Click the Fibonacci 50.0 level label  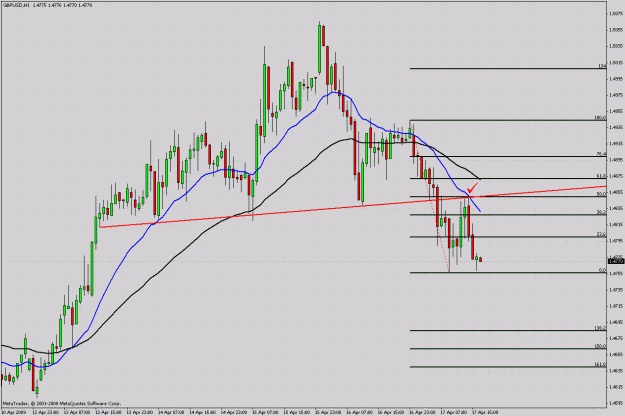[x=601, y=194]
